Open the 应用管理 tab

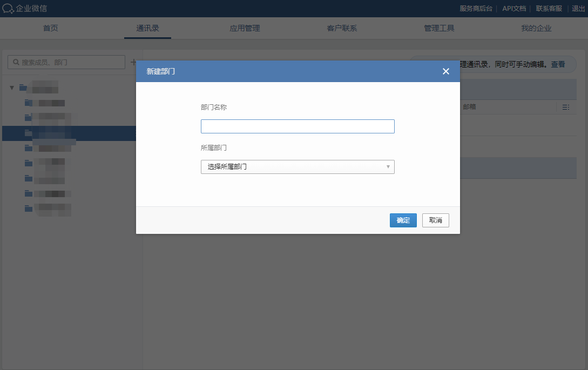245,28
